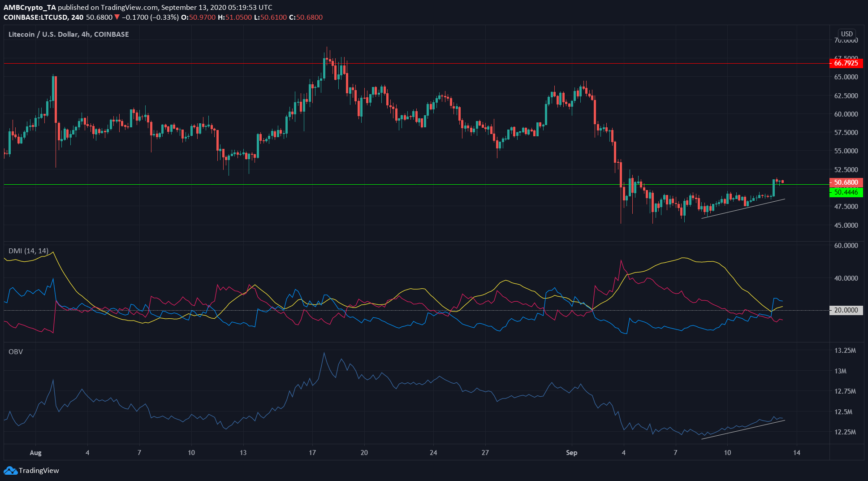Click the Litecoin / U.S. Dollar chart title
This screenshot has height=481, width=868.
point(69,35)
